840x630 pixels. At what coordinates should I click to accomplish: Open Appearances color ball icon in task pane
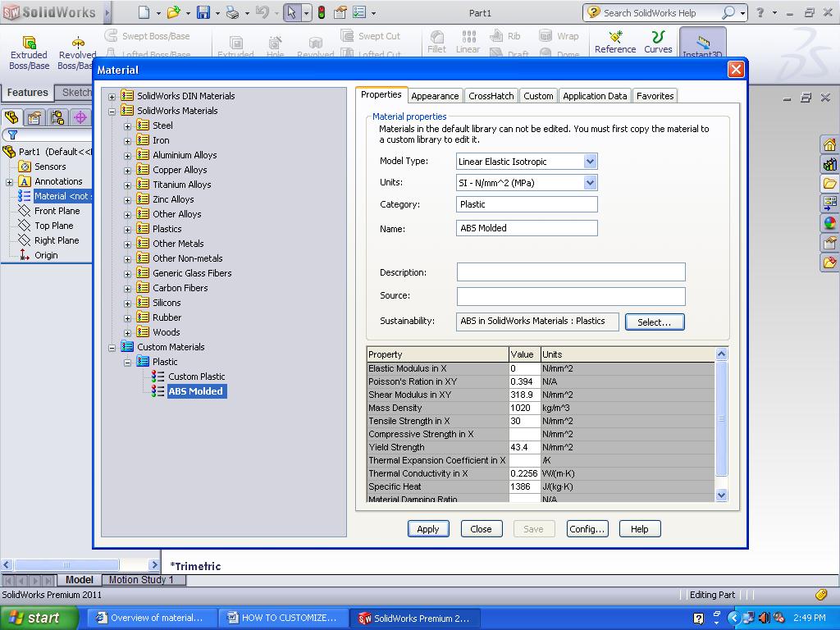(829, 223)
